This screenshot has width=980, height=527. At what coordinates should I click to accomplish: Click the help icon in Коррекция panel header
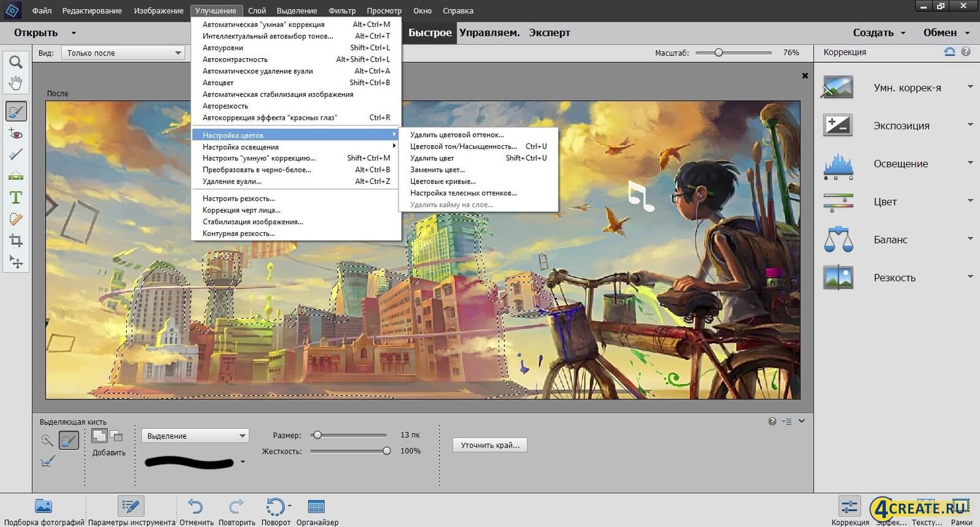[x=964, y=52]
